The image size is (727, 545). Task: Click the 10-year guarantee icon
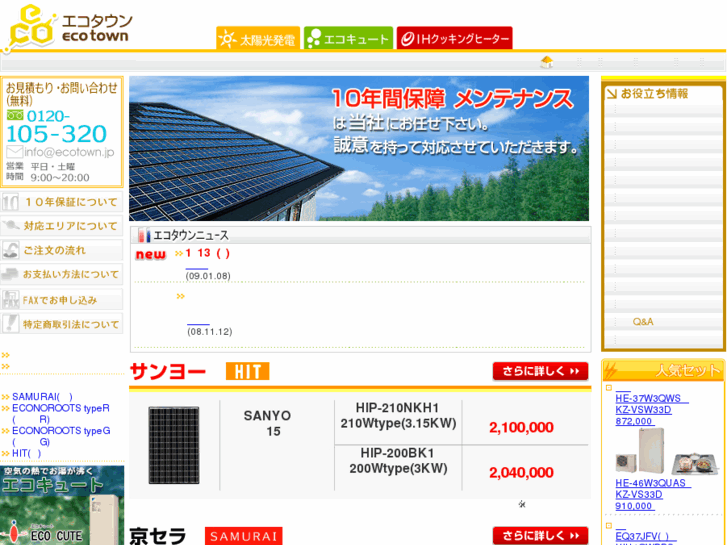click(x=10, y=202)
